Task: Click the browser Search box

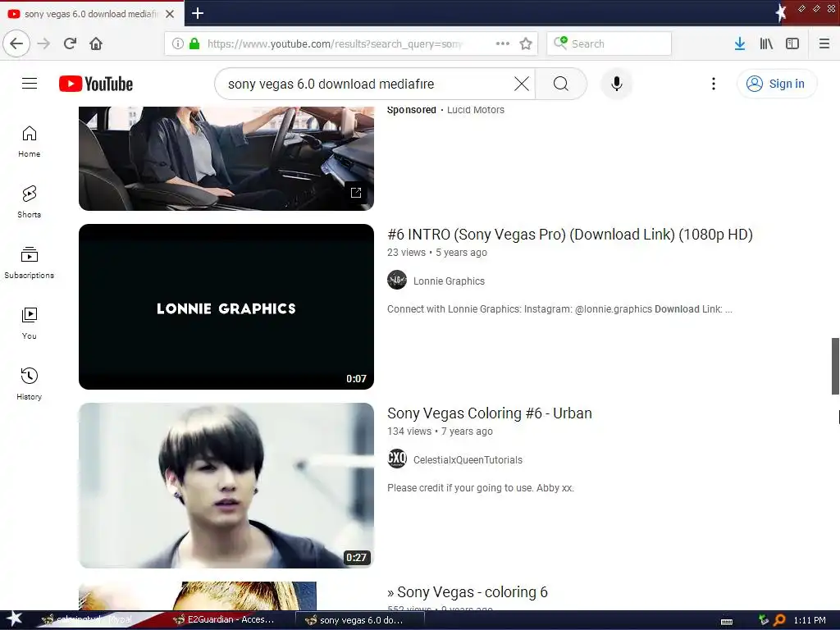Action: 609,43
